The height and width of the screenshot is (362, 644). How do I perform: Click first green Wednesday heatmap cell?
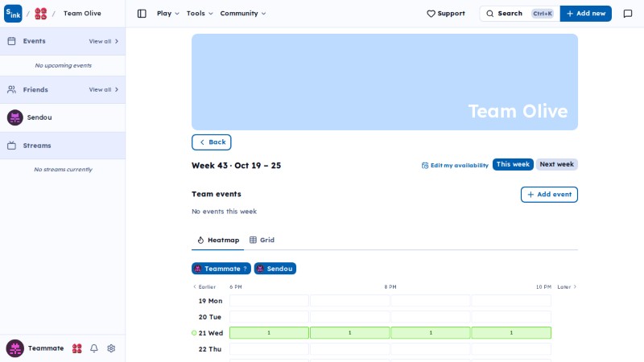[269, 333]
